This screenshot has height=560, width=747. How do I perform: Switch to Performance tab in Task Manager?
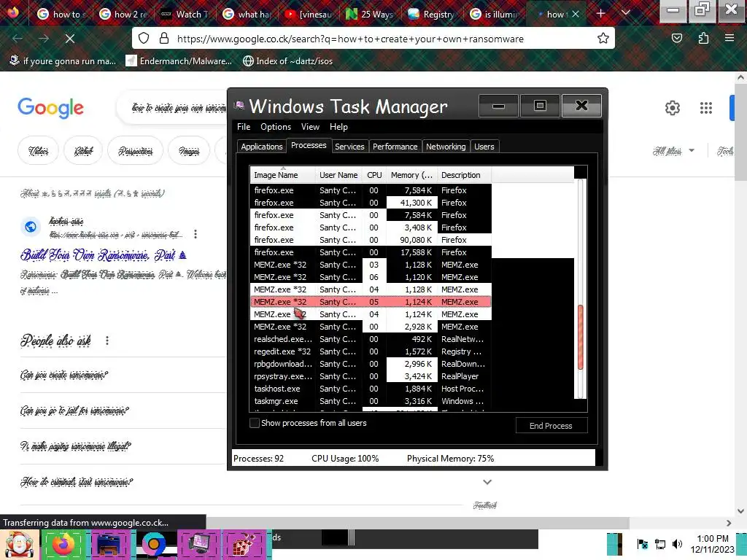[x=395, y=147]
